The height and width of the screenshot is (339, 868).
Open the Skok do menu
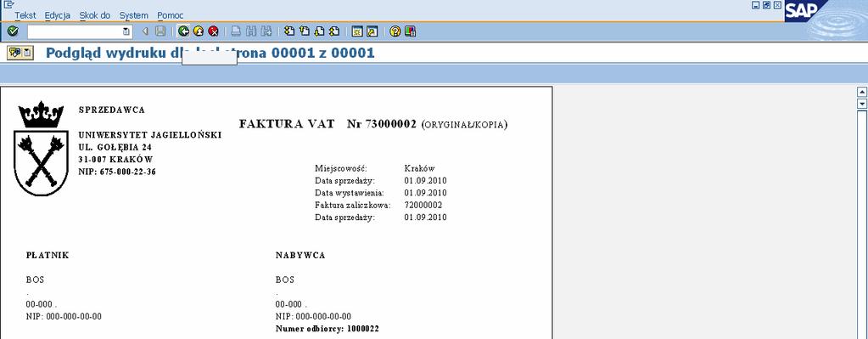95,15
